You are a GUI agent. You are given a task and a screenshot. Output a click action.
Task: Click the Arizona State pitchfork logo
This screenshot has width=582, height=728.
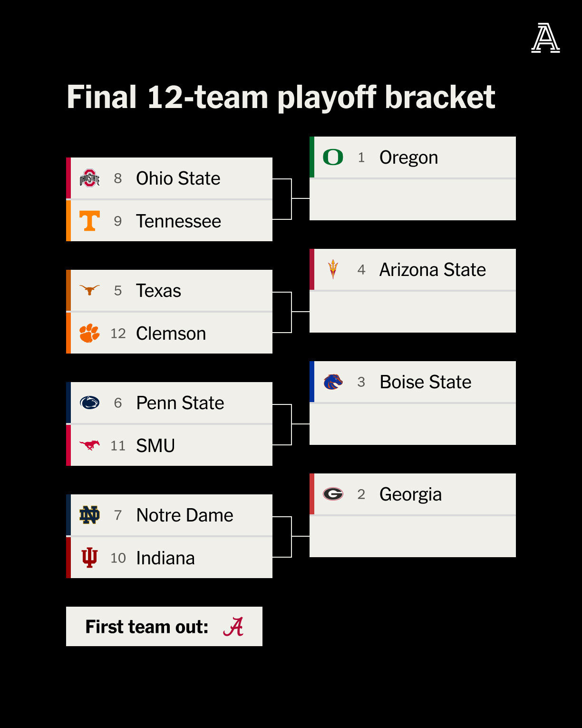pyautogui.click(x=333, y=269)
